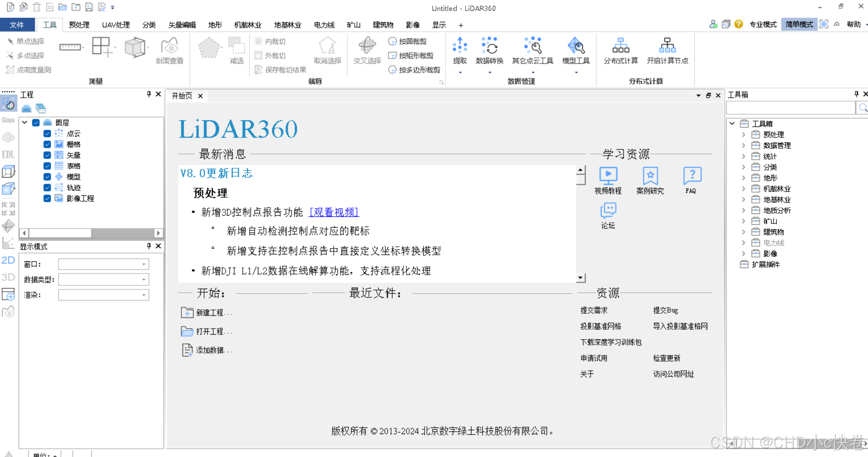Viewport: 868px width, 457px height.
Task: Toggle Glass display in left sidebar
Action: click(x=8, y=120)
